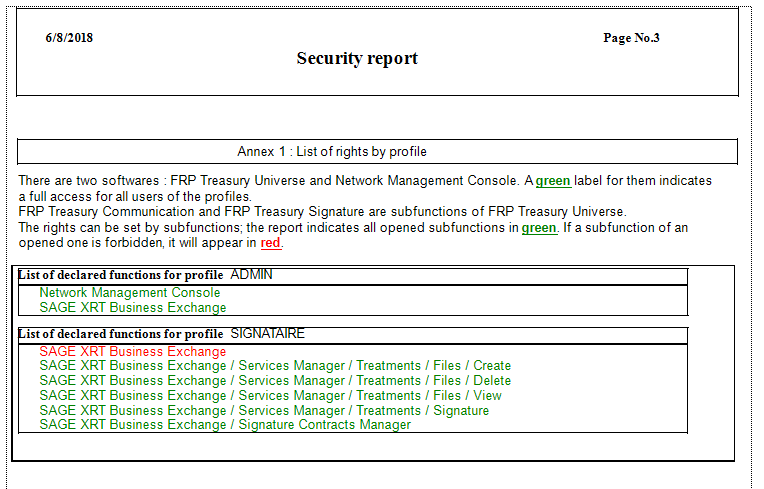Click the ADMIN profile name
This screenshot has height=489, width=764.
pos(251,274)
